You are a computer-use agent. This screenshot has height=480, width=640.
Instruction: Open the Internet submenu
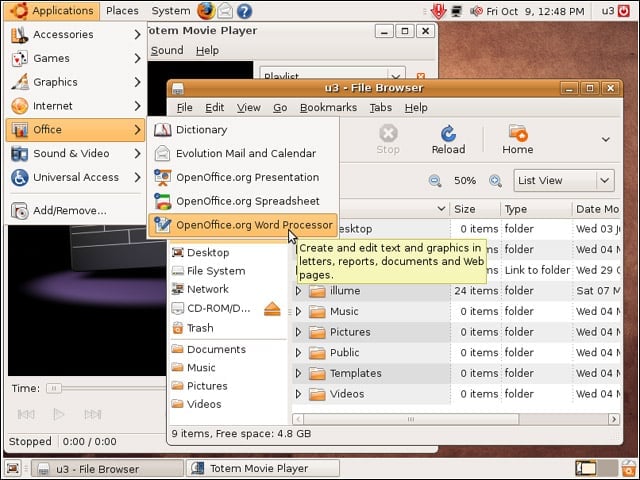[x=76, y=106]
